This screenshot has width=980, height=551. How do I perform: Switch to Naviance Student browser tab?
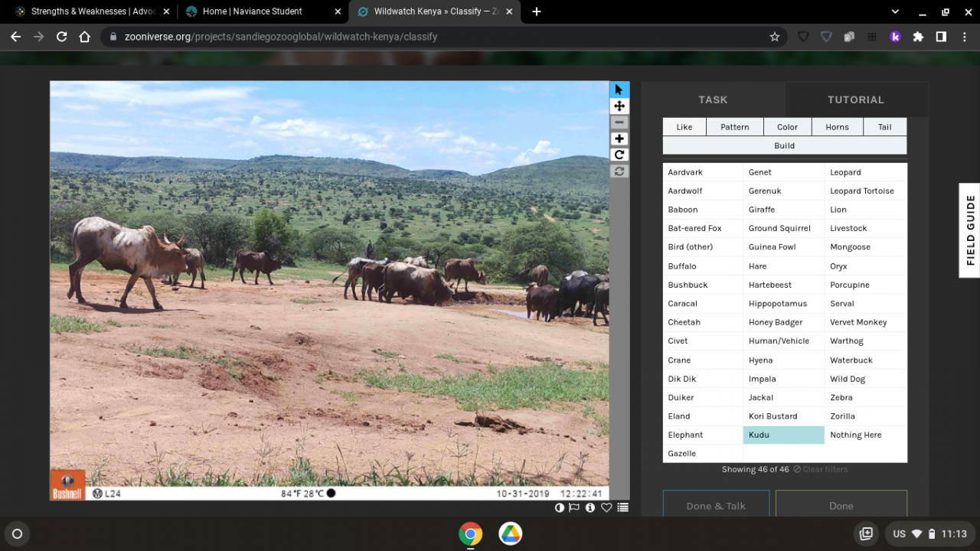coord(253,11)
